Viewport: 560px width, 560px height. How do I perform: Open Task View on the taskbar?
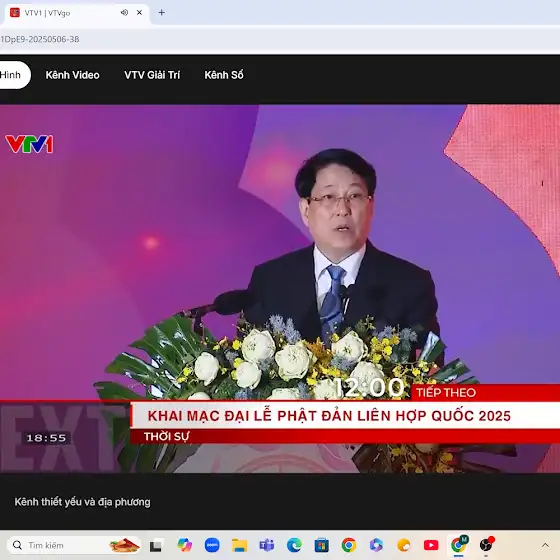click(156, 545)
